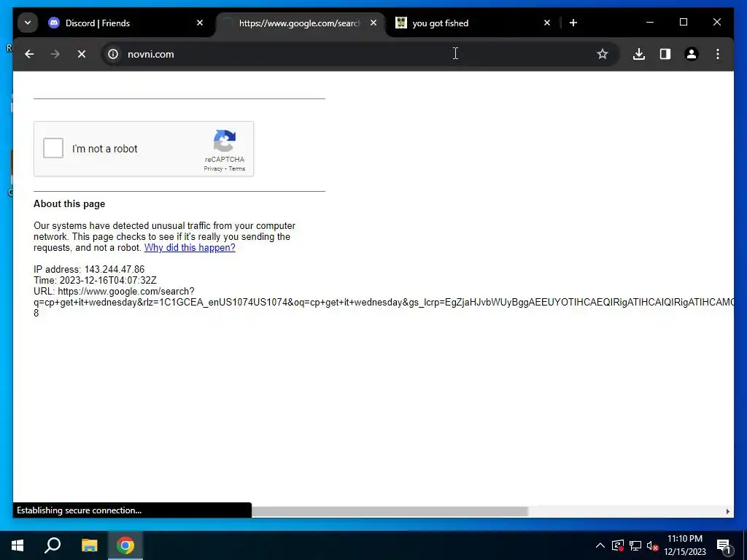Open the Chrome profile menu
The width and height of the screenshot is (747, 560).
pyautogui.click(x=692, y=54)
